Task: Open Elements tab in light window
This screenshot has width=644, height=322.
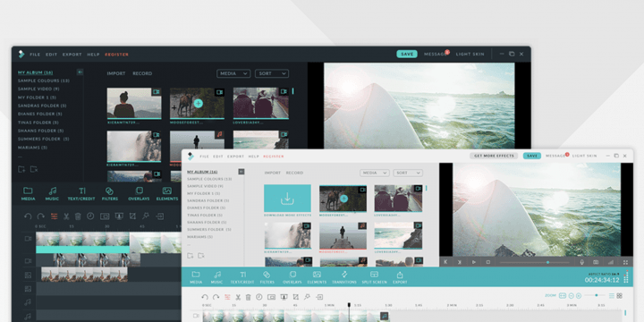Action: click(x=317, y=277)
